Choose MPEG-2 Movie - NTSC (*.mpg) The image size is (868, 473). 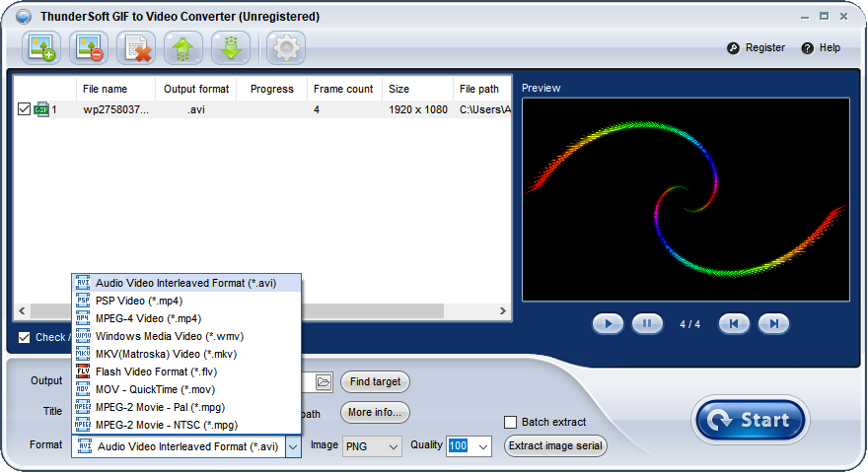click(x=186, y=425)
